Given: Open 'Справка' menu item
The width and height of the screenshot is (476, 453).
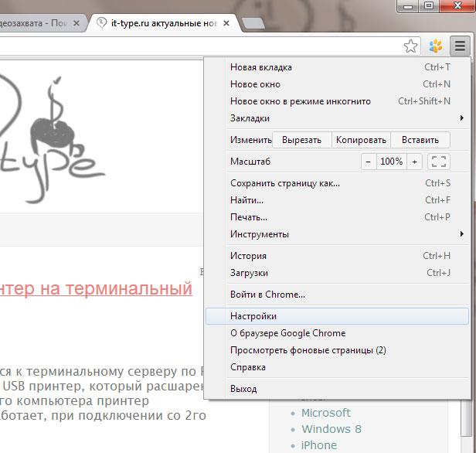Looking at the screenshot, I should (337, 367).
